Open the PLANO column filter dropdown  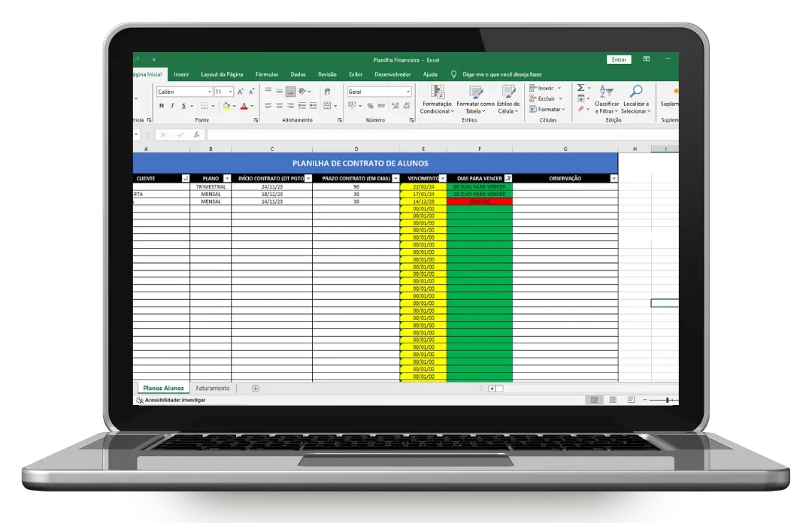click(x=226, y=179)
